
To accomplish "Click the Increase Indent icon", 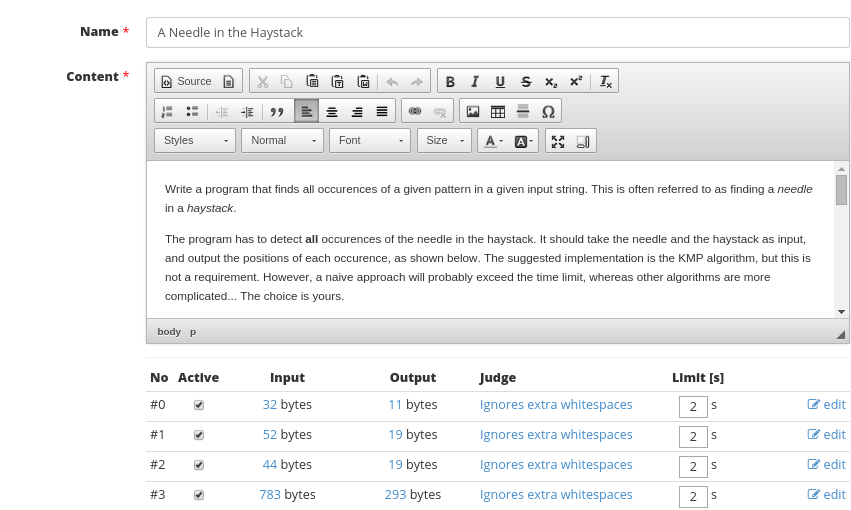I will 247,112.
